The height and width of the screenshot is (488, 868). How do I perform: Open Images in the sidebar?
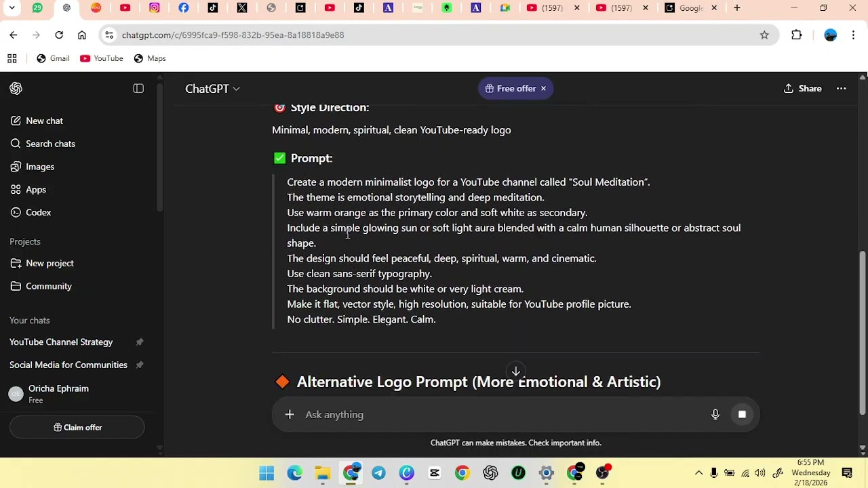(32, 167)
